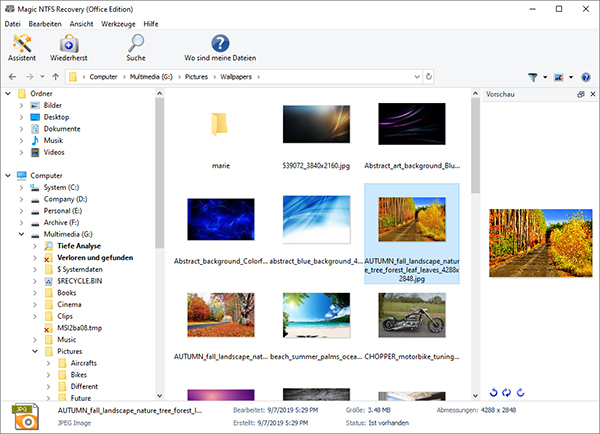The height and width of the screenshot is (434, 600).
Task: Launch the Assistent wizard icon
Action: pos(22,43)
